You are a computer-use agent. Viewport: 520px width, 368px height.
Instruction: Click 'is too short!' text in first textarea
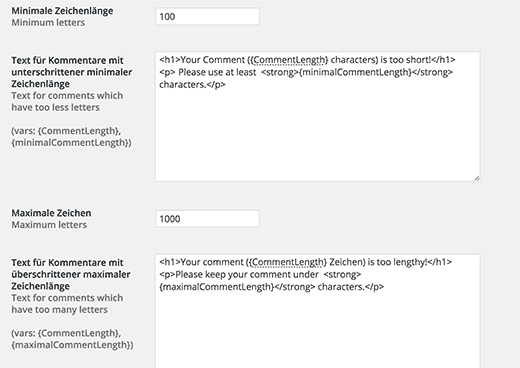coord(406,60)
